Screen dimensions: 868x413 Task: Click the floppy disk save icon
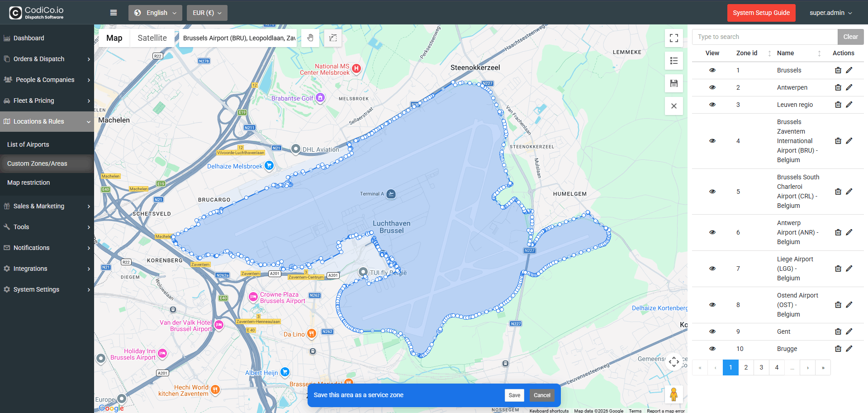coord(674,83)
